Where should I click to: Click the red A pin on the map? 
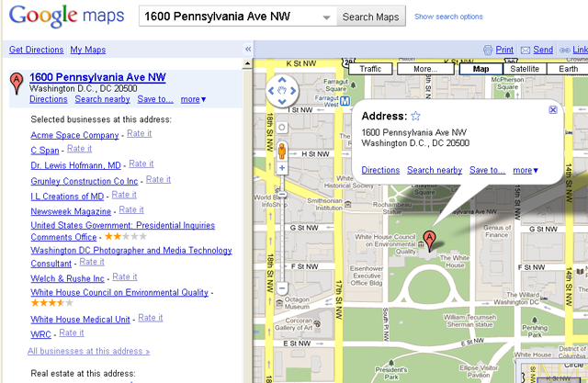(x=429, y=241)
